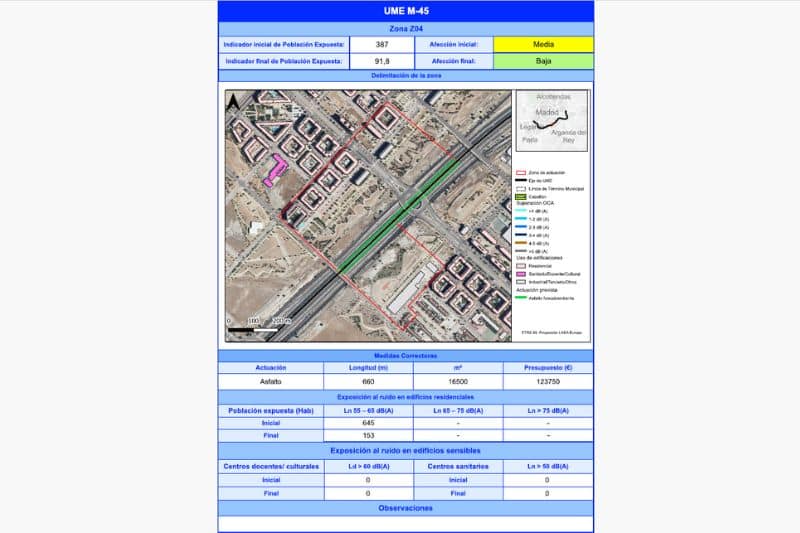Click the "Residencial" legend symbol
The width and height of the screenshot is (800, 533).
pyautogui.click(x=521, y=266)
